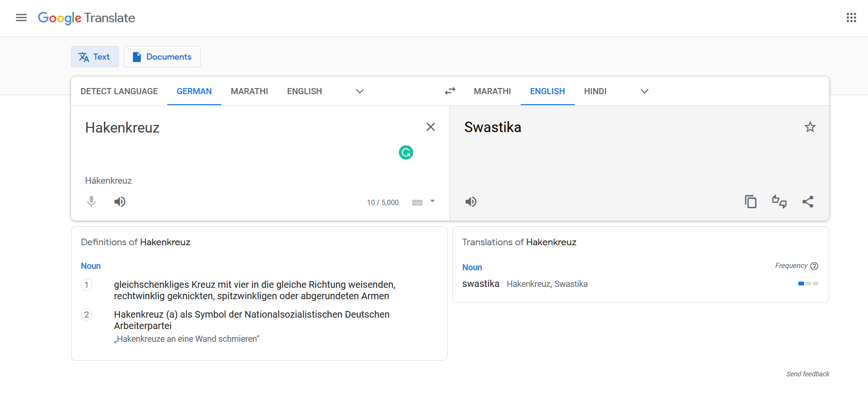Toggle the virtual keyboard icon

click(417, 203)
